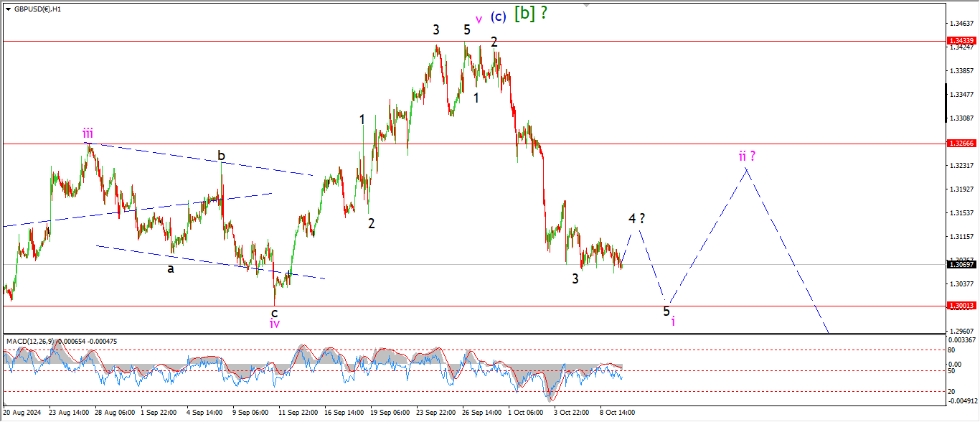This screenshot has height=422, width=980.
Task: Click the chart shift triangle on top edge
Action: [588, 5]
